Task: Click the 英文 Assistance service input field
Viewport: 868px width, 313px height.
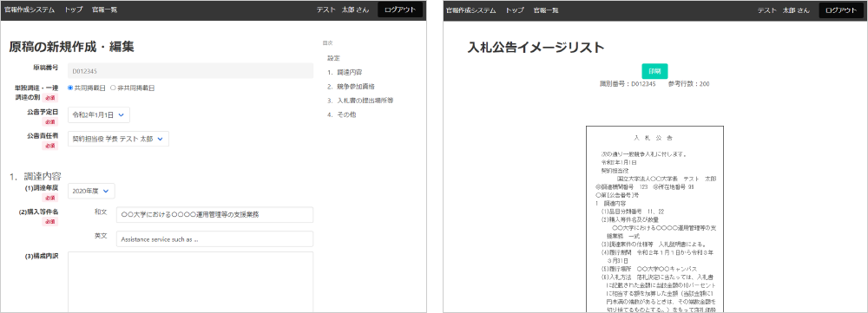Action: 214,239
